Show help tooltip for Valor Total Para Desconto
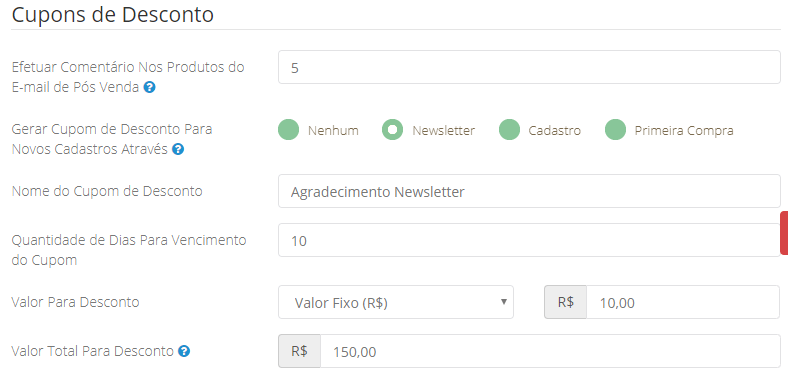Viewport: 788px width, 382px height. [x=184, y=351]
